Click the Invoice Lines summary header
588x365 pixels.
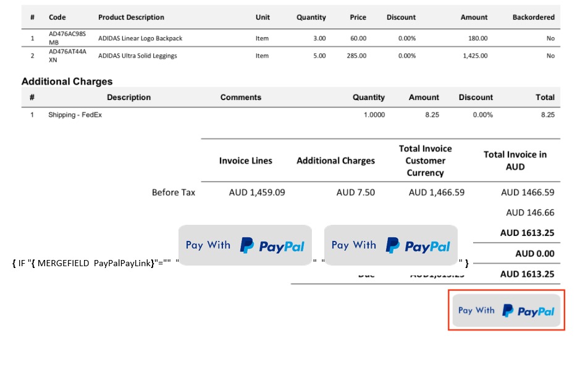(x=245, y=161)
